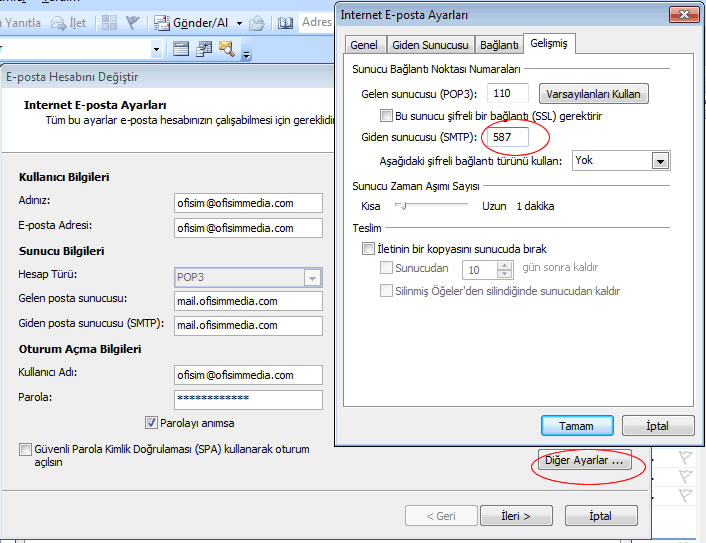Image resolution: width=706 pixels, height=543 pixels.
Task: Switch to the Bağlantı tab
Action: 499,45
